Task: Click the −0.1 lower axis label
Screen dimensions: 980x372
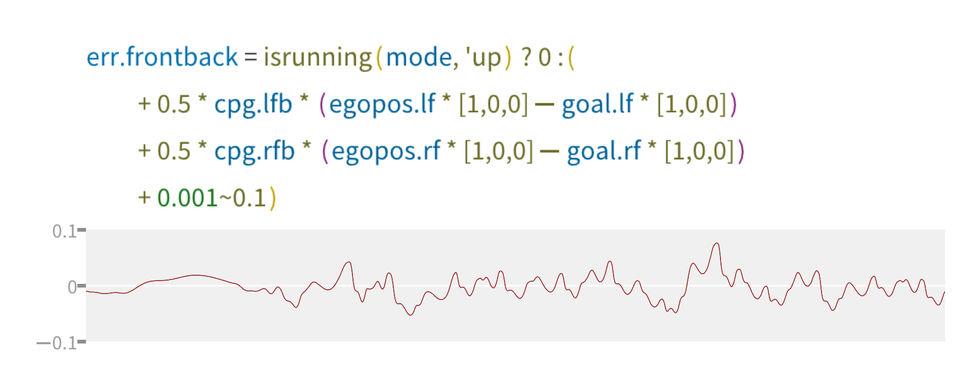Action: [x=56, y=343]
